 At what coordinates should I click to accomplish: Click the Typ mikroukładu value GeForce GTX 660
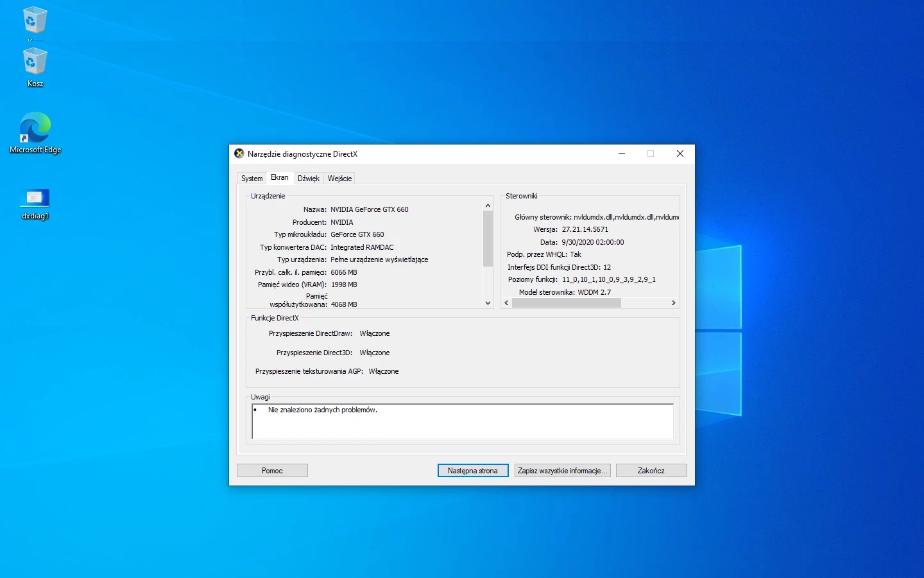pyautogui.click(x=357, y=234)
